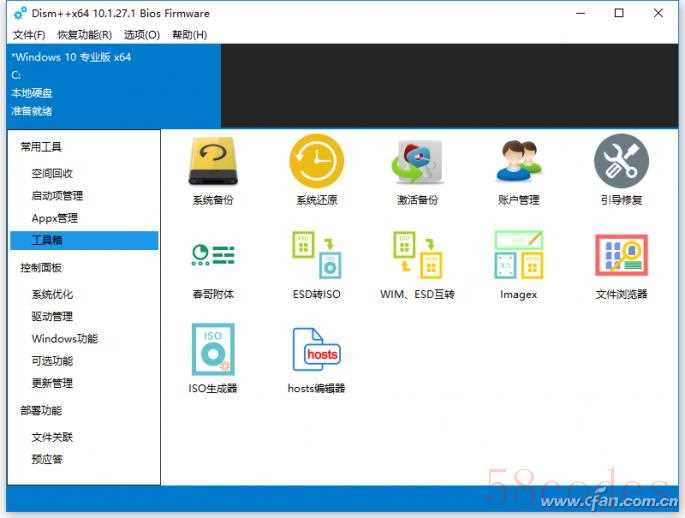Select 更新管理 in the sidebar
Image resolution: width=685 pixels, height=518 pixels.
click(52, 383)
